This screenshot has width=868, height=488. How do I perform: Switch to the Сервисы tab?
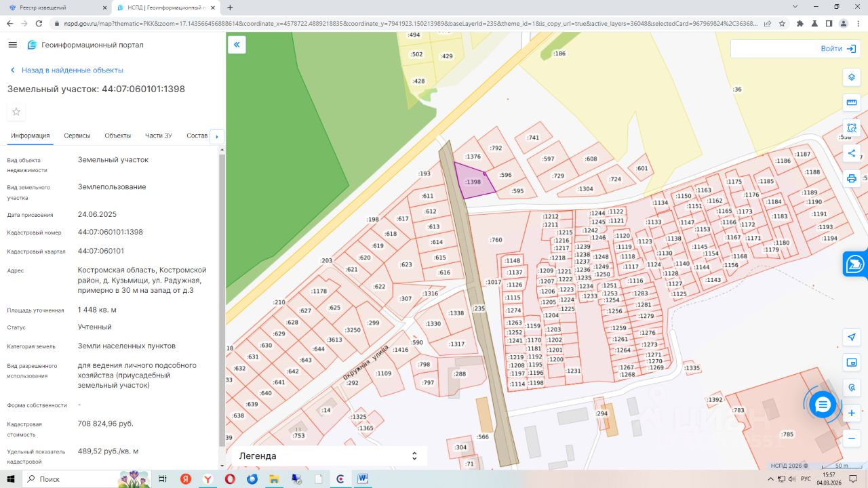point(77,136)
